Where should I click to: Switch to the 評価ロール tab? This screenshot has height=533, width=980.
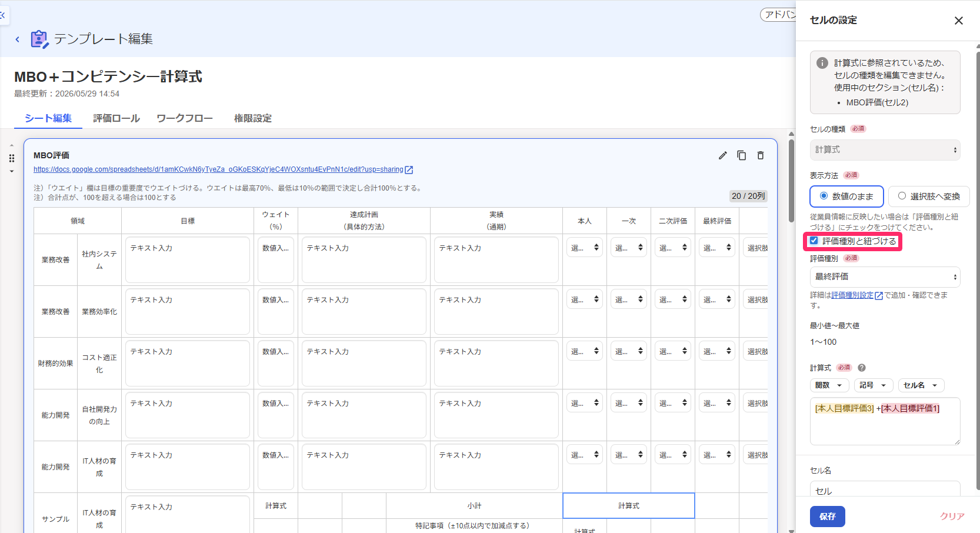coord(116,118)
